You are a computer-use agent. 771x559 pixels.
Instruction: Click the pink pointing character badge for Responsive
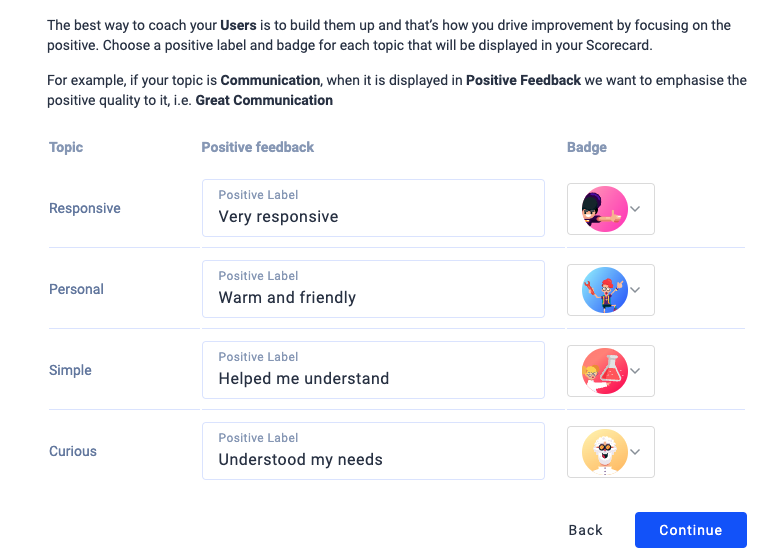(x=604, y=209)
